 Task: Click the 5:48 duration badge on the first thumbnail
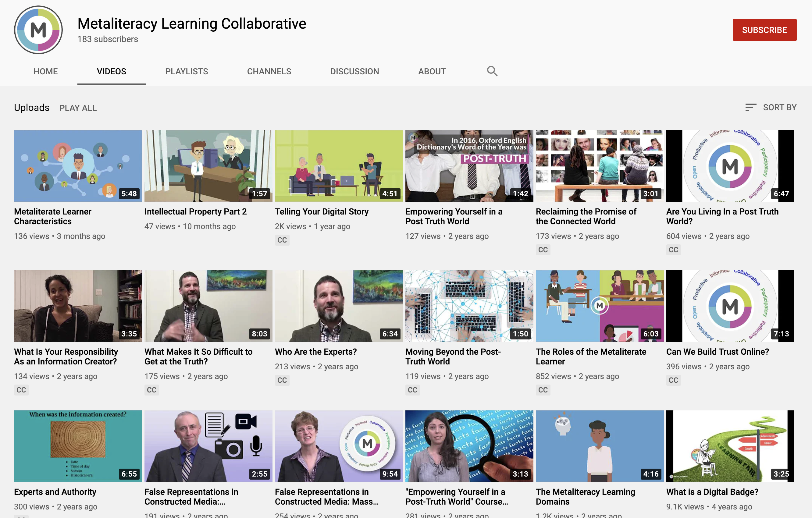pos(129,193)
